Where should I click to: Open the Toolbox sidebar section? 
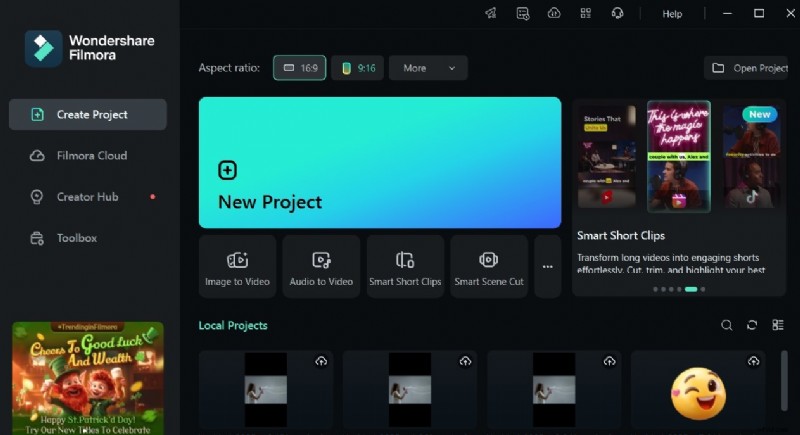coord(76,238)
